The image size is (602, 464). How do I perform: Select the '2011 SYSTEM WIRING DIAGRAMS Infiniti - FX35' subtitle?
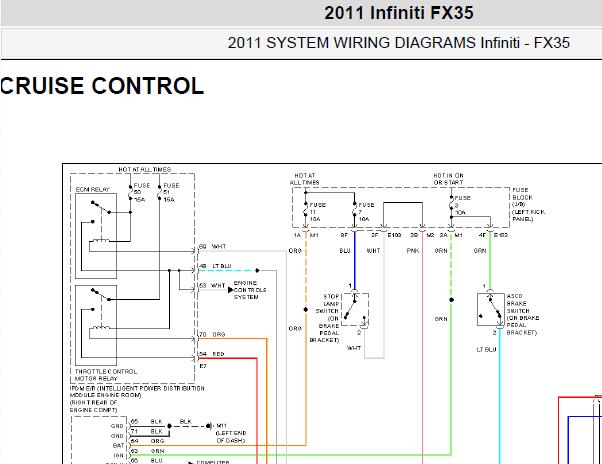click(399, 43)
